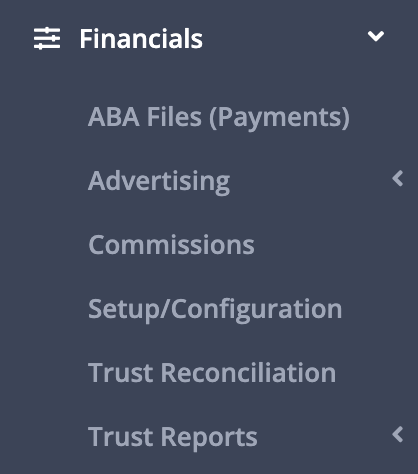The height and width of the screenshot is (474, 418).
Task: Select Trust Reports in the sidebar
Action: [x=172, y=437]
